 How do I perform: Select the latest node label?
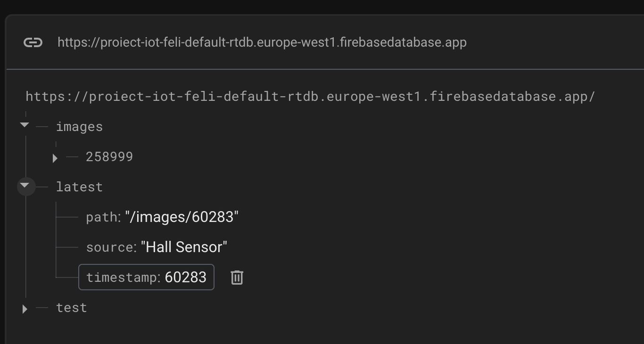[x=79, y=187]
